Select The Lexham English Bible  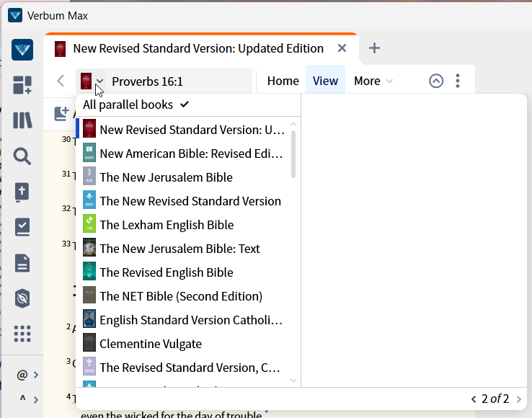pyautogui.click(x=185, y=225)
